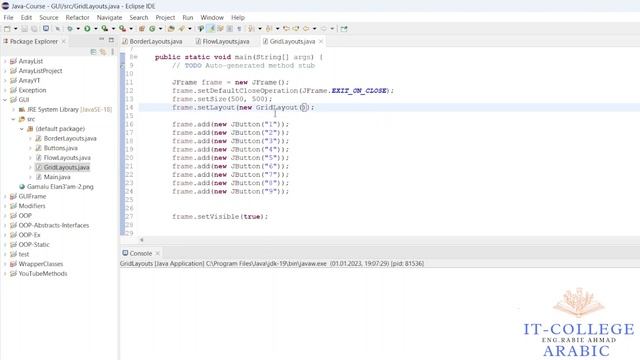Open the Window menu
Screen dimensions: 640x360
pyautogui.click(x=212, y=18)
